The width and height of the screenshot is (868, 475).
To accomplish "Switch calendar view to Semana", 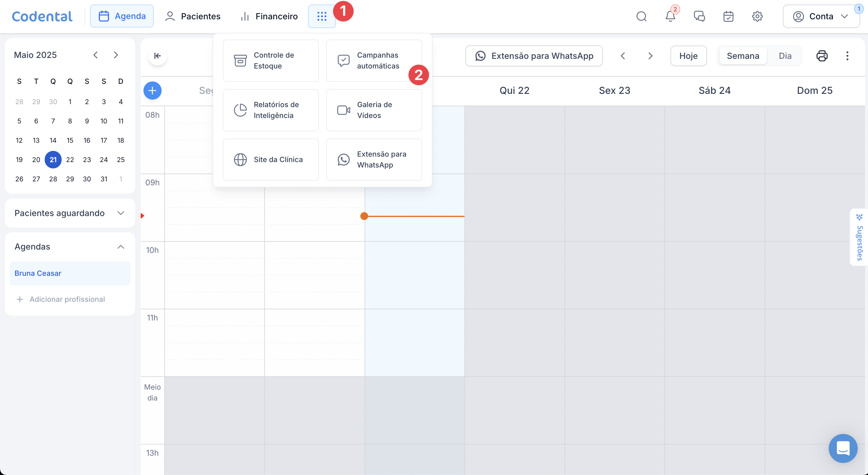I will click(x=743, y=56).
